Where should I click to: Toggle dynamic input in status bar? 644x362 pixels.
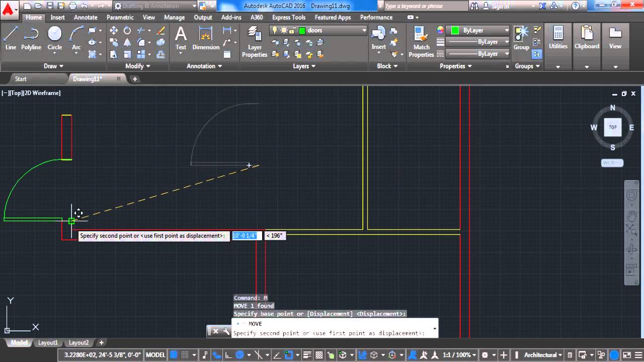tap(217, 355)
